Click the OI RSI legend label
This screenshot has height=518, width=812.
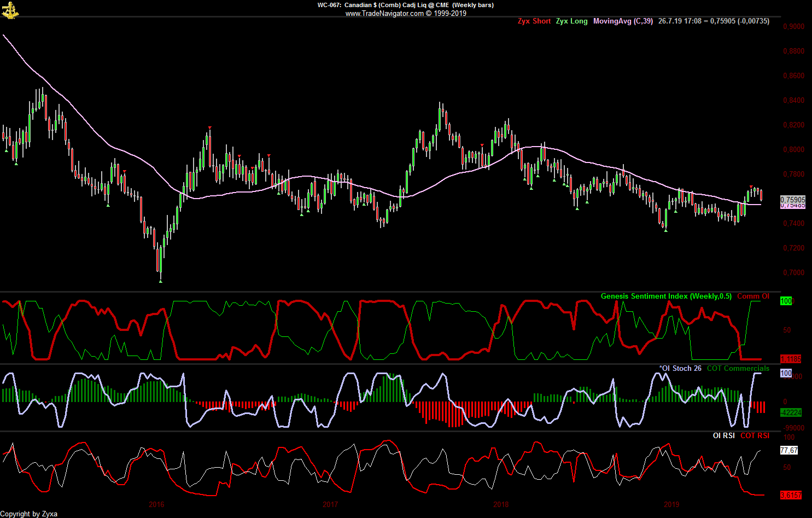tap(723, 435)
